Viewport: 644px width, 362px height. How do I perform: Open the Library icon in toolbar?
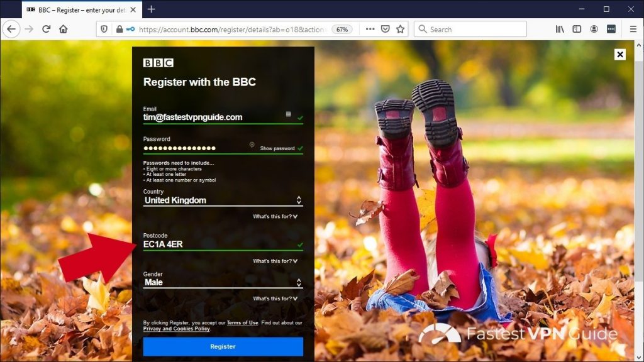coord(560,29)
